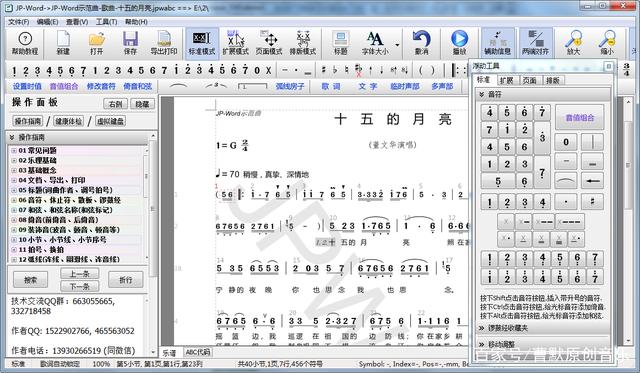Click the left arrow backspace button in floating panel
Image resolution: width=640 pixels, height=373 pixels.
(x=592, y=180)
